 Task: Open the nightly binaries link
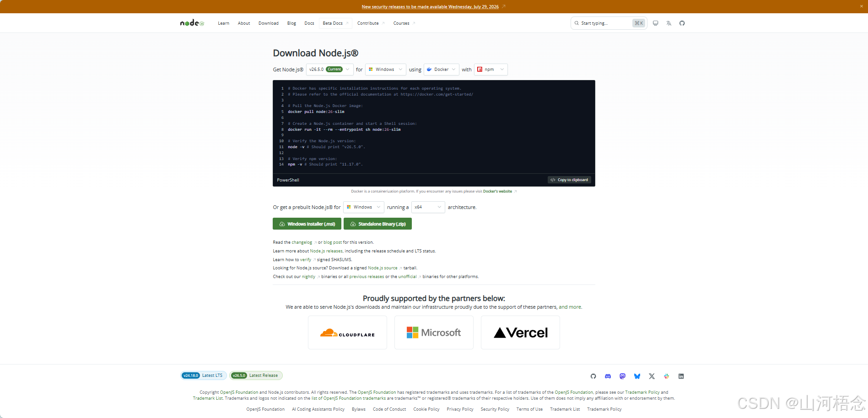308,277
